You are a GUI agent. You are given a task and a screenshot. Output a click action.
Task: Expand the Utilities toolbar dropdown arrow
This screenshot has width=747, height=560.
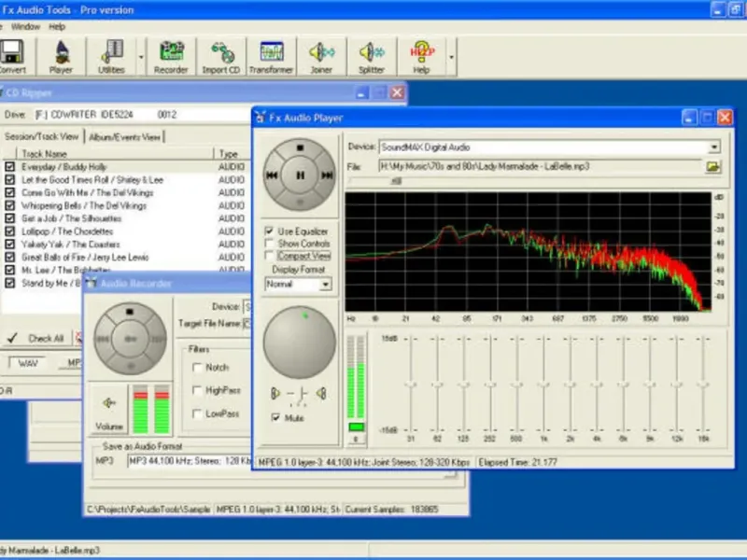(x=141, y=57)
